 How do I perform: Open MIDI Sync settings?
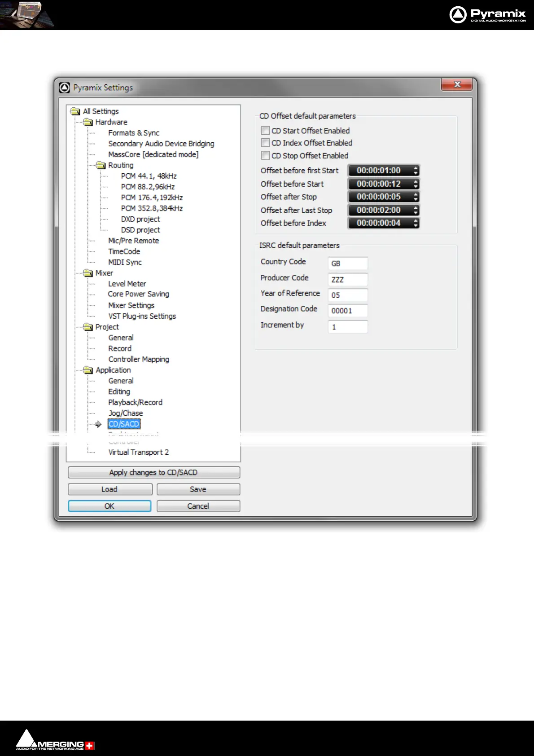(125, 262)
